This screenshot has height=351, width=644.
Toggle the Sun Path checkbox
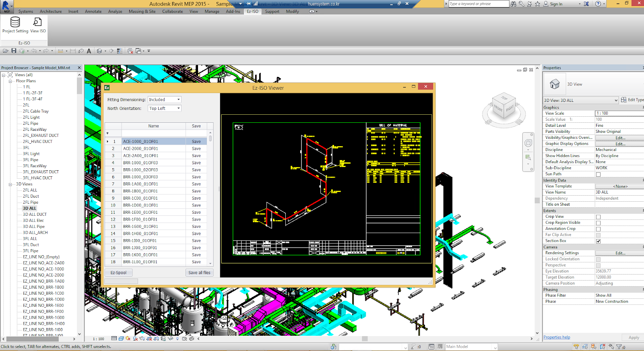point(598,174)
